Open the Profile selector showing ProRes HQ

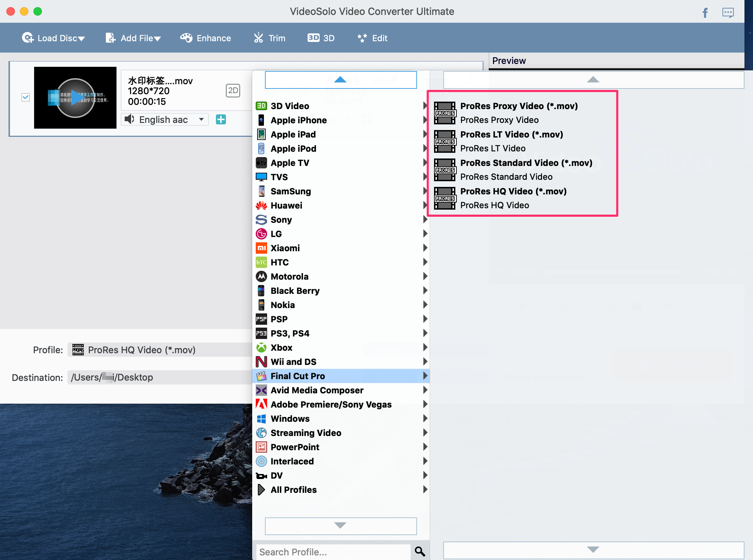click(160, 350)
